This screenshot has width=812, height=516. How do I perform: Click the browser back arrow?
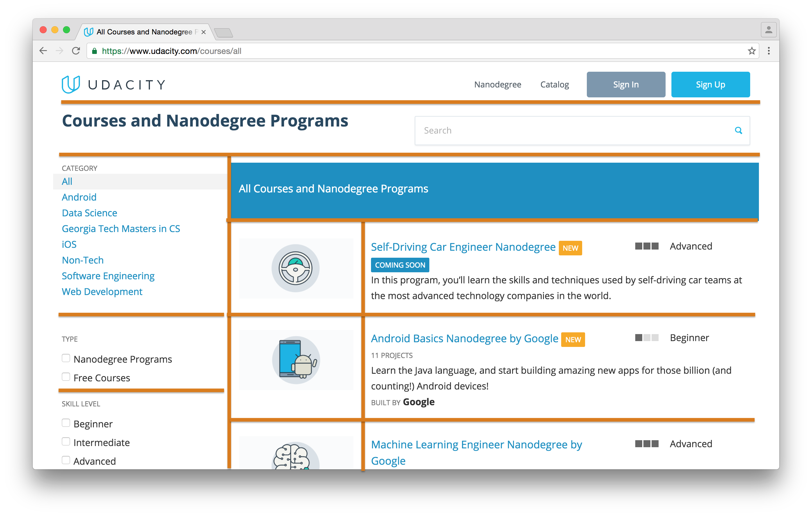pyautogui.click(x=43, y=51)
